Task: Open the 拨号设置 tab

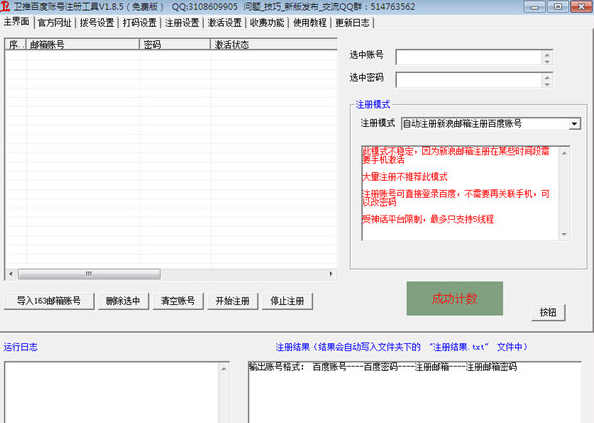Action: tap(97, 23)
